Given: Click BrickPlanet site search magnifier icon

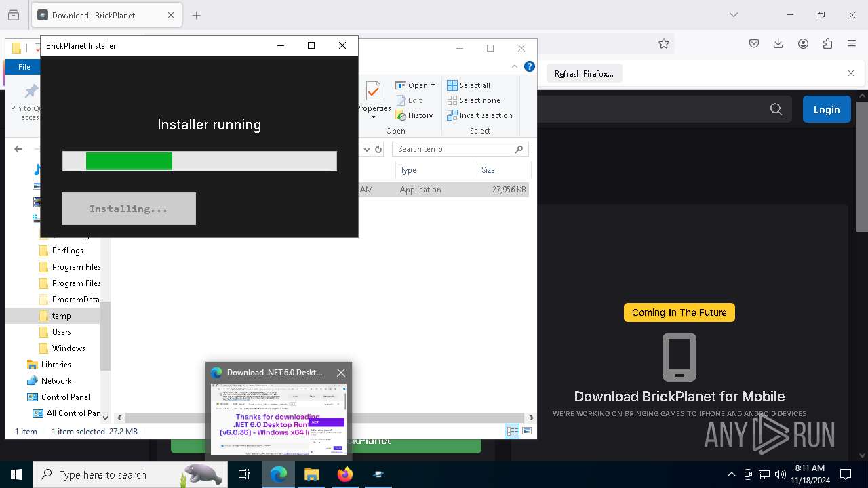Looking at the screenshot, I should coord(776,109).
